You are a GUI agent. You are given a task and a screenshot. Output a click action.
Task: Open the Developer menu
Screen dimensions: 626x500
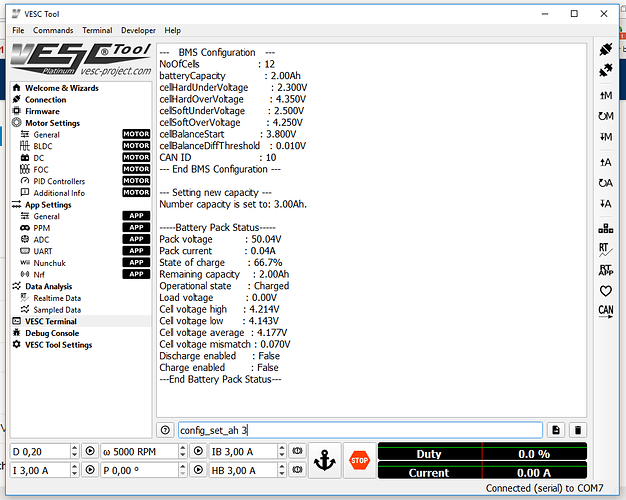click(x=138, y=31)
